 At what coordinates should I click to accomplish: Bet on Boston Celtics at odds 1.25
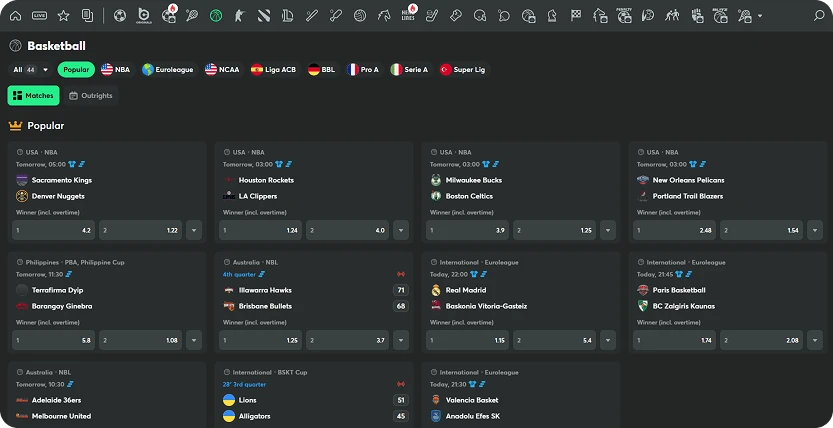coord(554,230)
